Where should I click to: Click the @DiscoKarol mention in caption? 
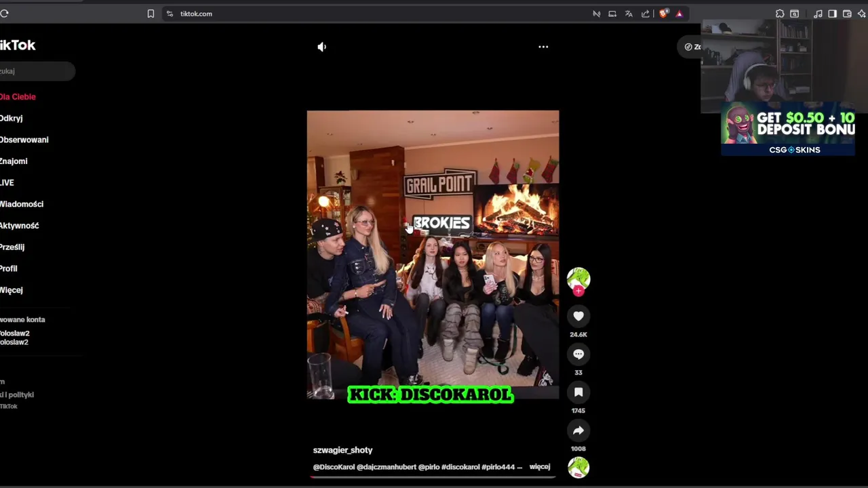334,467
